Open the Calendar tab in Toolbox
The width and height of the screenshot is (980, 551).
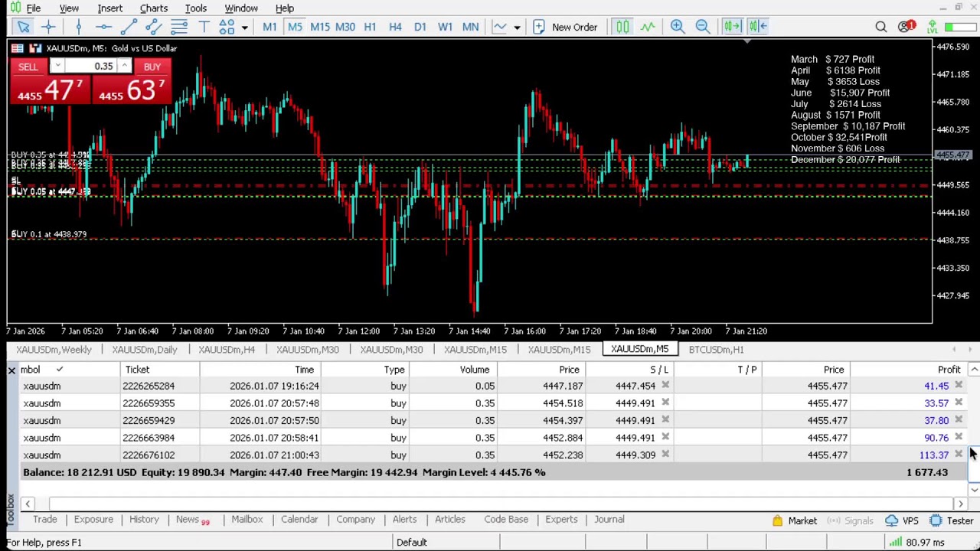pos(299,520)
